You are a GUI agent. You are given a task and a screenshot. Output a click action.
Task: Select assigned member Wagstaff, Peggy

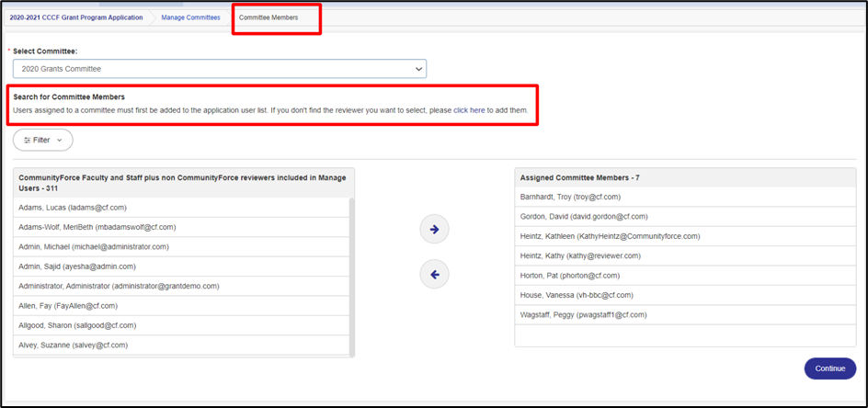[685, 315]
